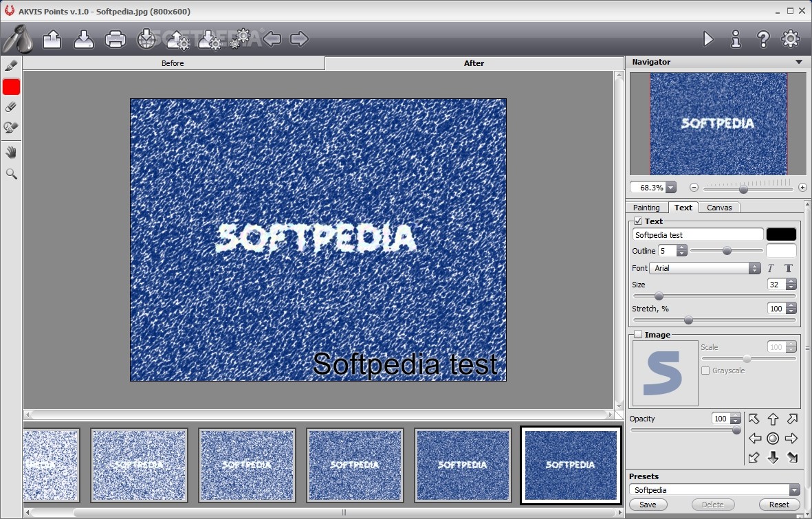Save the image with the download tray icon
The height and width of the screenshot is (519, 812).
point(83,39)
